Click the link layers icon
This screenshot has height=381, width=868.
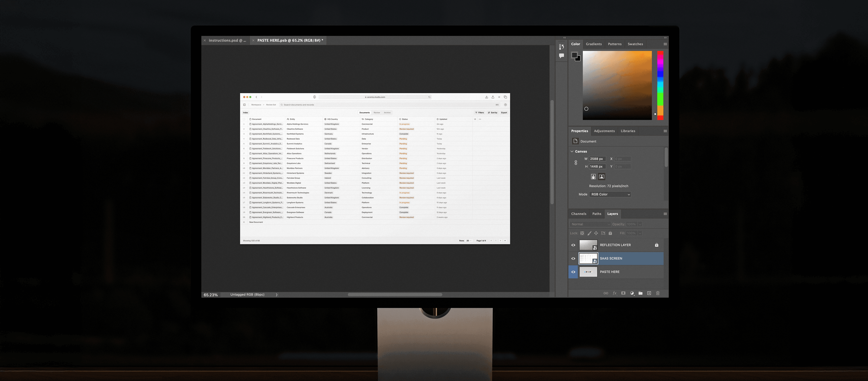[606, 293]
